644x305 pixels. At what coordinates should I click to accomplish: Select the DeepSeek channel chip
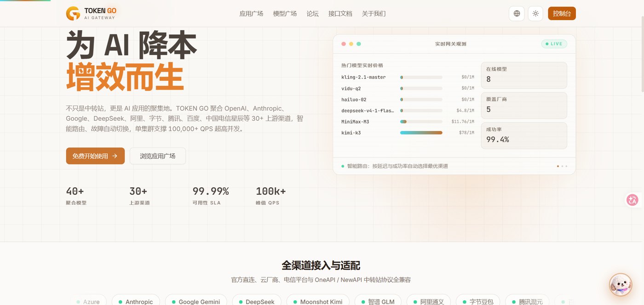(257, 301)
